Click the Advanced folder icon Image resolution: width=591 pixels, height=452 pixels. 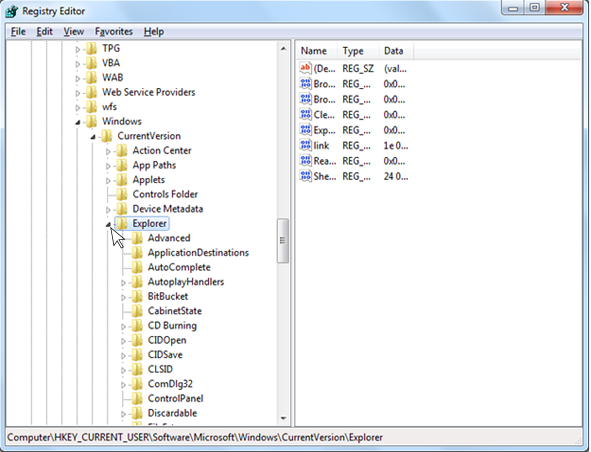point(137,238)
